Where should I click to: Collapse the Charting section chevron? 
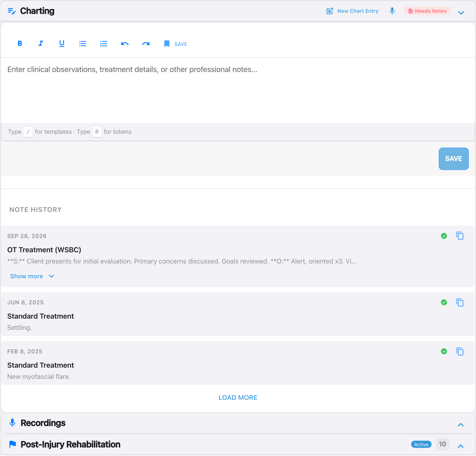pos(461,13)
